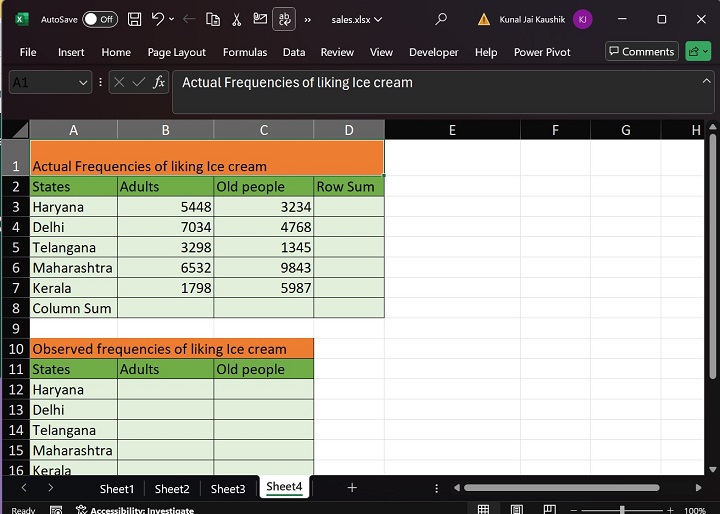The height and width of the screenshot is (514, 720).
Task: Switch to Page Layout view in status bar
Action: tap(516, 509)
